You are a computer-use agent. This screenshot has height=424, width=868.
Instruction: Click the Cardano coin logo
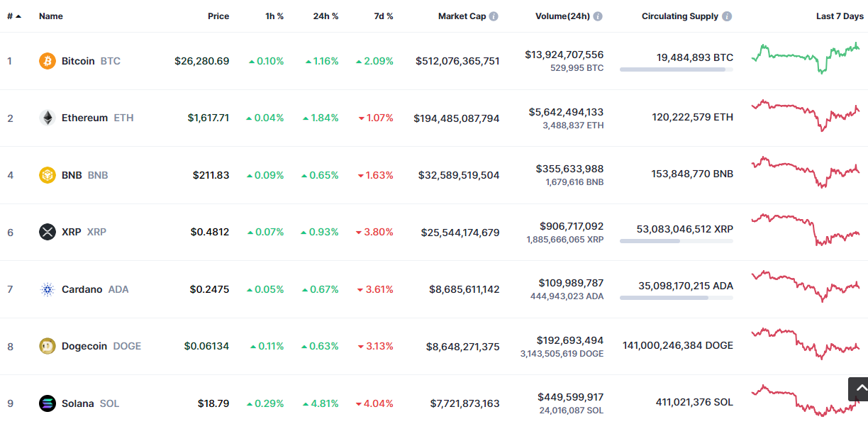click(x=48, y=289)
